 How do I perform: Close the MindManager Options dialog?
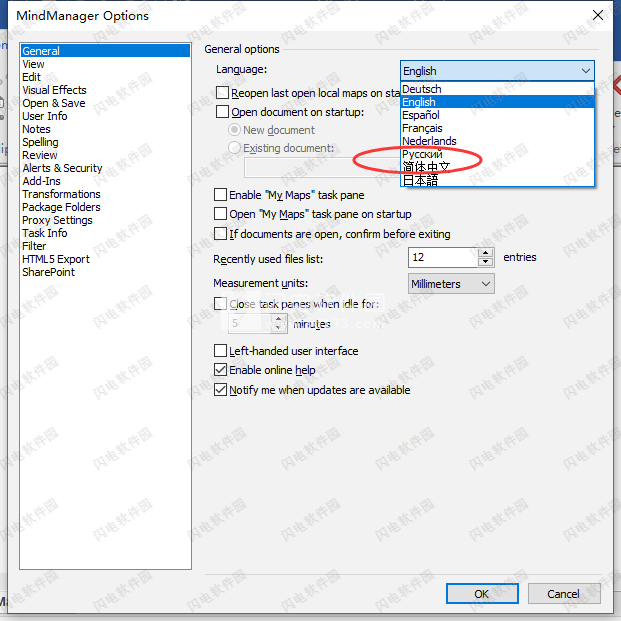[598, 15]
